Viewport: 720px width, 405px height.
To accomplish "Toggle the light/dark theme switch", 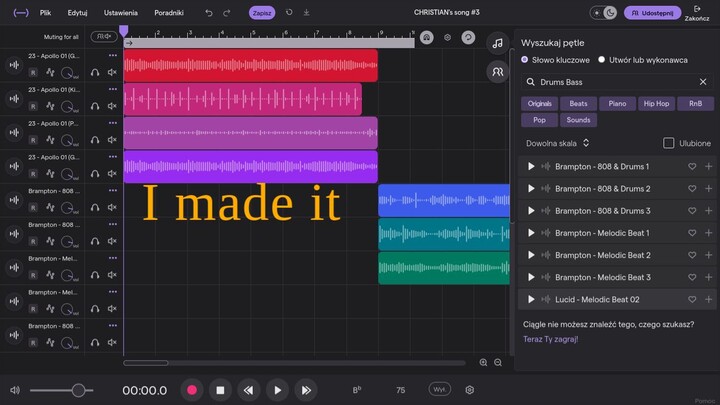I will tap(603, 13).
